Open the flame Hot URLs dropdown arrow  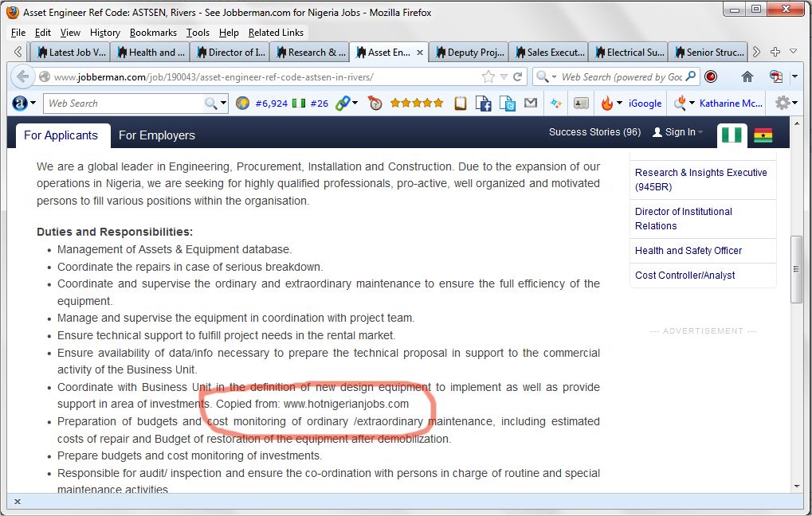619,103
